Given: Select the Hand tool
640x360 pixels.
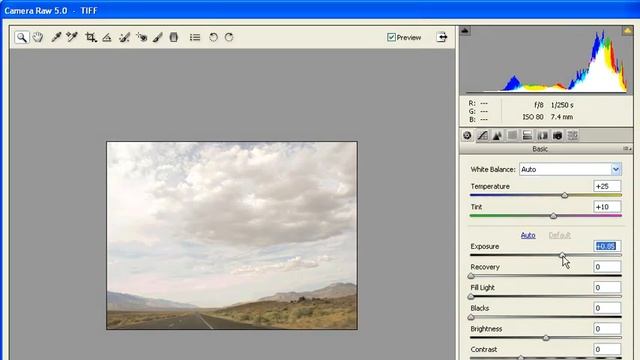Looking at the screenshot, I should pos(38,38).
